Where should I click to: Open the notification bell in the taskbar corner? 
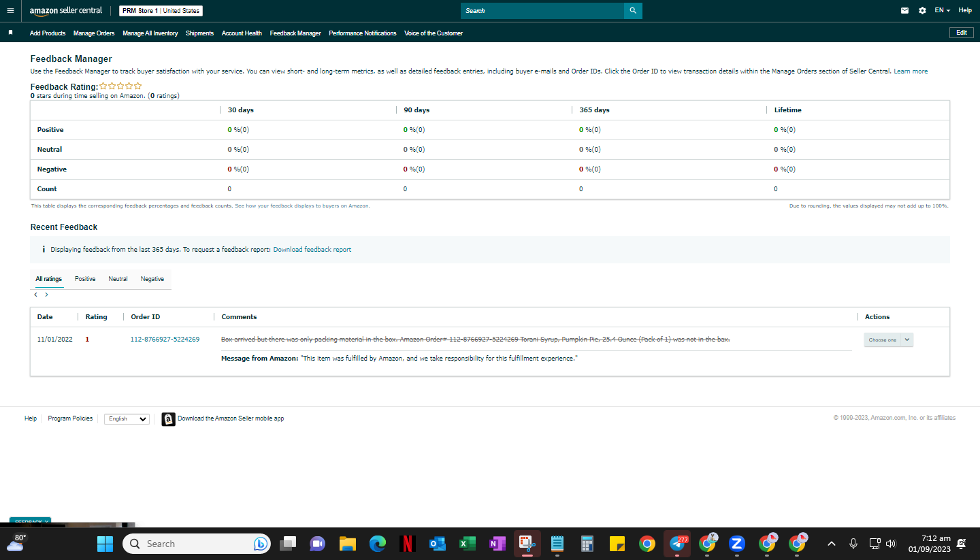coord(961,544)
